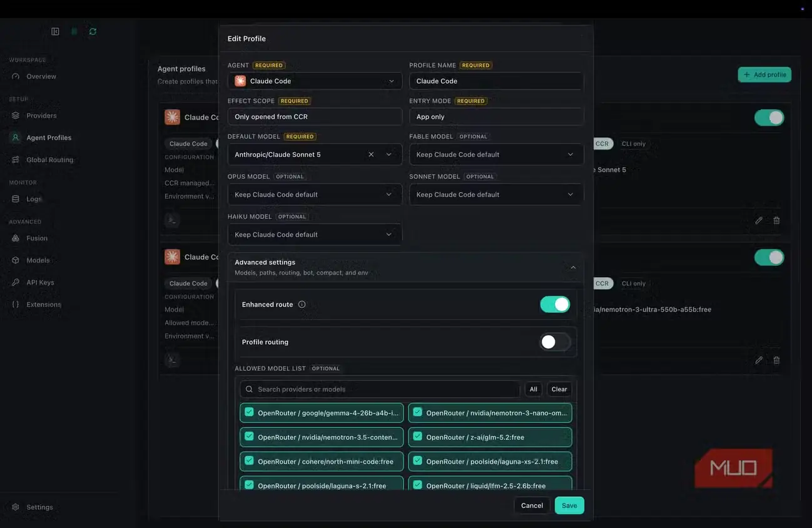Click the search magnifier icon in model list
The image size is (812, 528).
[x=249, y=389]
